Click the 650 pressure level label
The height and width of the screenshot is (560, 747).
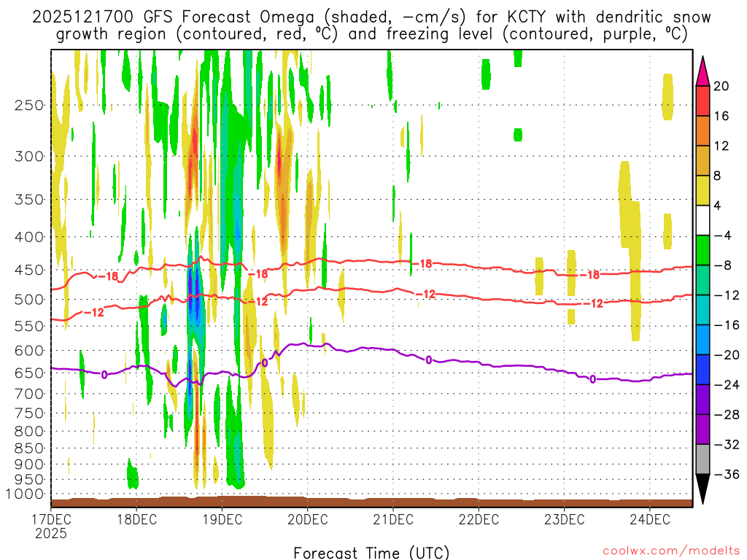(29, 373)
